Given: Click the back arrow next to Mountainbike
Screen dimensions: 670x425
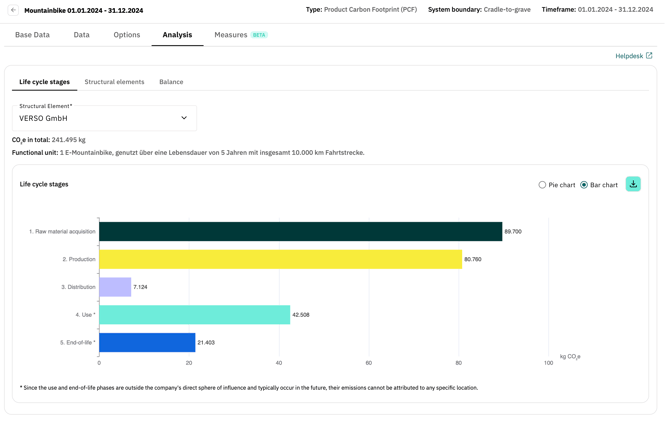Looking at the screenshot, I should pyautogui.click(x=13, y=10).
